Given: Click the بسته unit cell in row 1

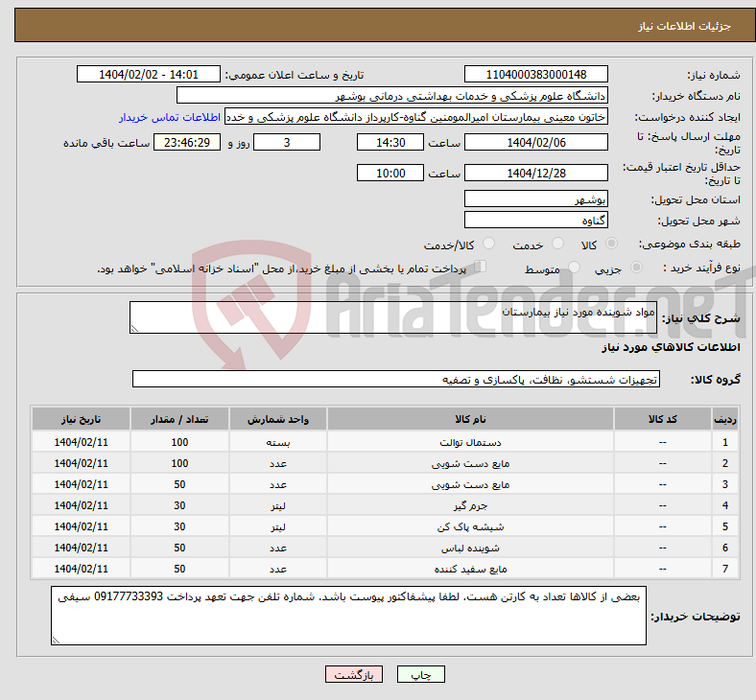Looking at the screenshot, I should (278, 442).
